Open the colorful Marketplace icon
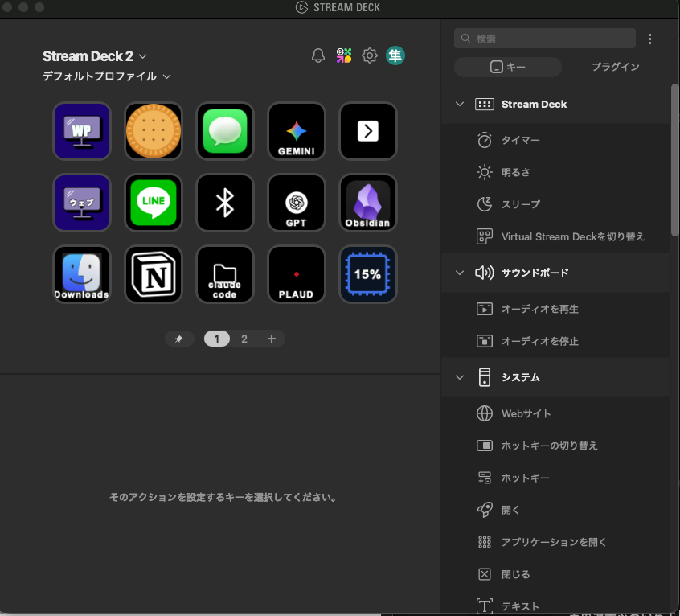680x616 pixels. (x=344, y=55)
